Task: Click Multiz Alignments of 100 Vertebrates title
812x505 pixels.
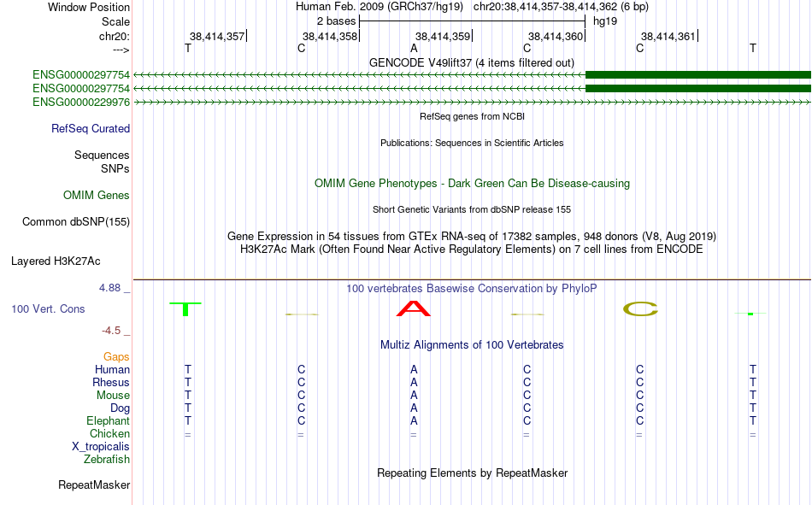Action: tap(472, 345)
